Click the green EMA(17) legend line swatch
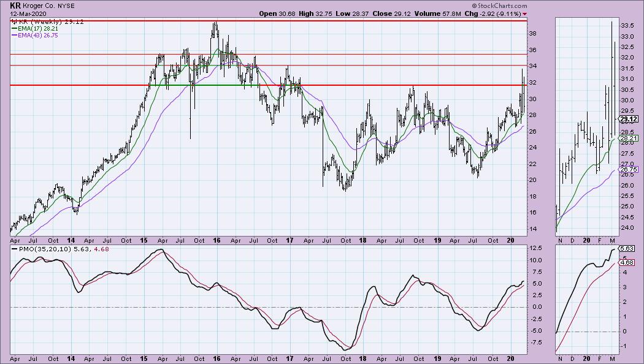 14,29
